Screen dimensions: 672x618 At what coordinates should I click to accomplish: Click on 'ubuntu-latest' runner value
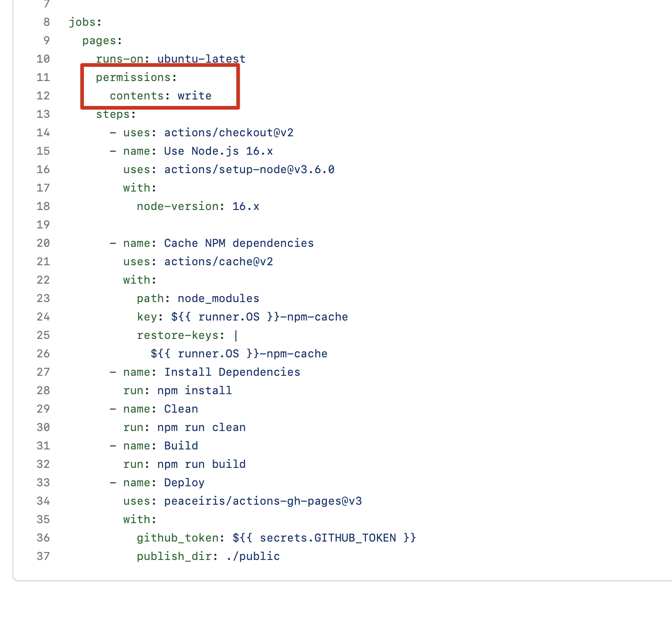201,59
